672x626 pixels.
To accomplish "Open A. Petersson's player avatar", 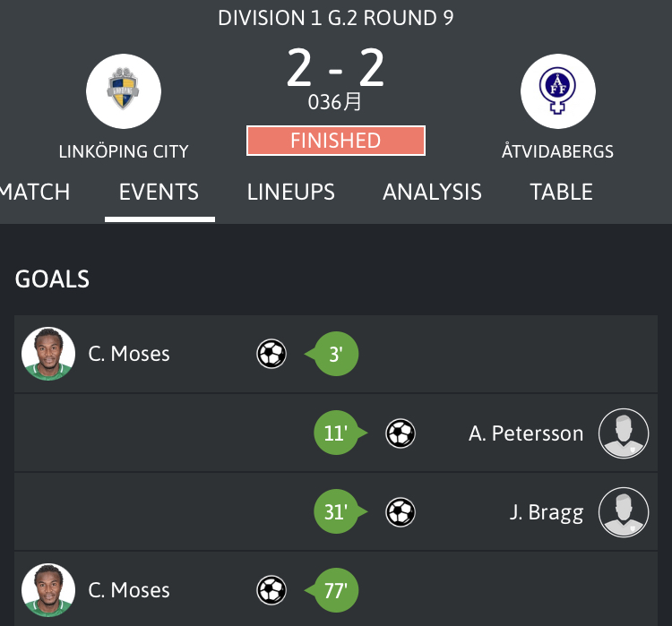I will 624,433.
